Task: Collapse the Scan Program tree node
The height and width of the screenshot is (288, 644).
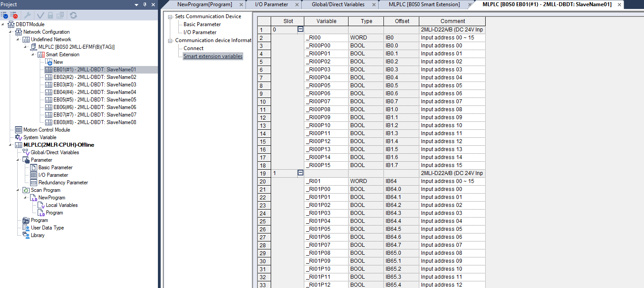Action: [x=18, y=190]
